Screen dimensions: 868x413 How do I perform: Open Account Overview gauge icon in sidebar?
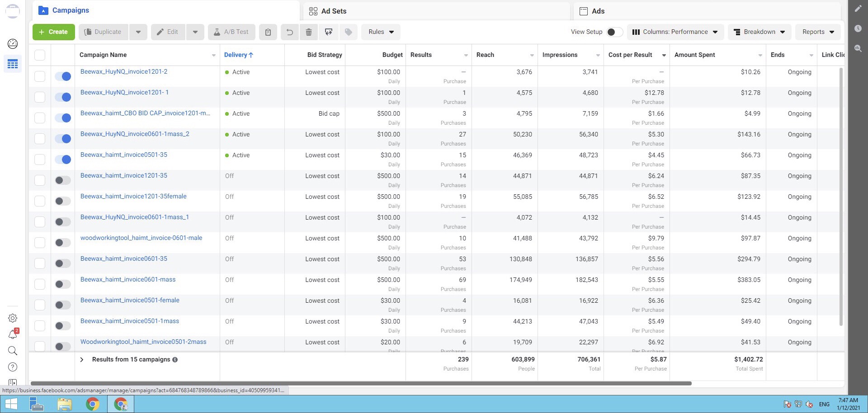point(13,44)
